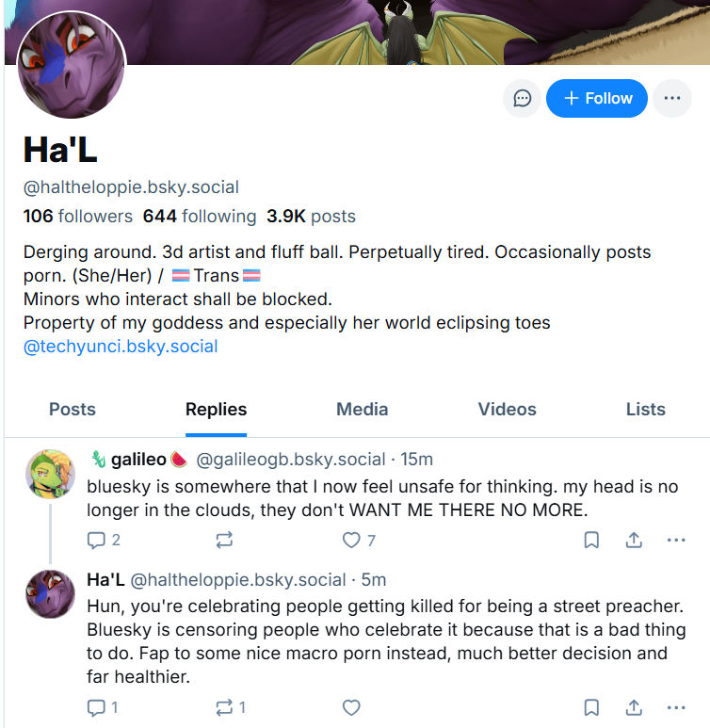Share galileo's post
The width and height of the screenshot is (710, 728).
point(634,540)
